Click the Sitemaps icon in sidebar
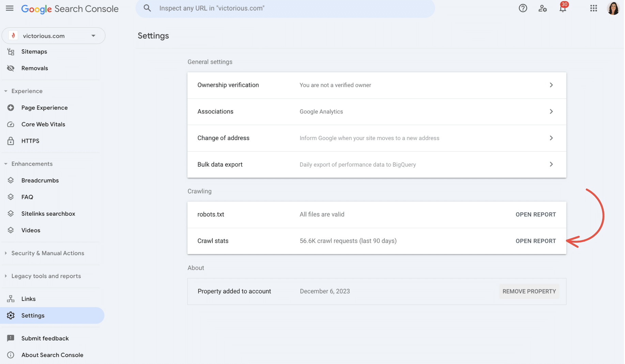 [x=11, y=52]
